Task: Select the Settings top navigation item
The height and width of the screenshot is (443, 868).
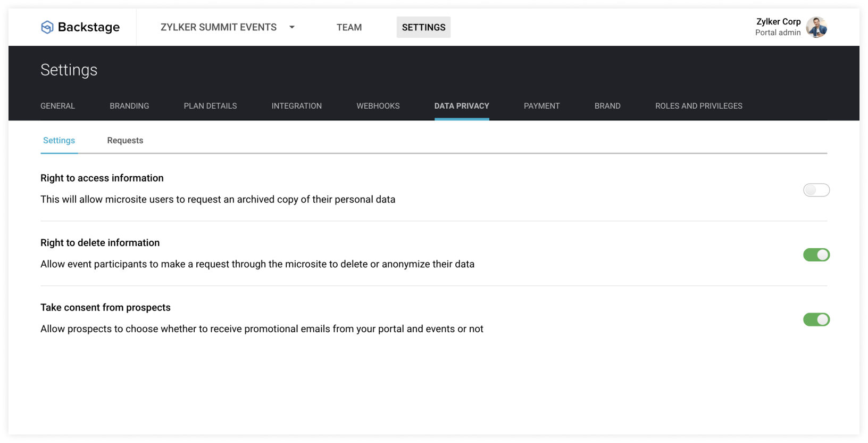Action: 423,27
